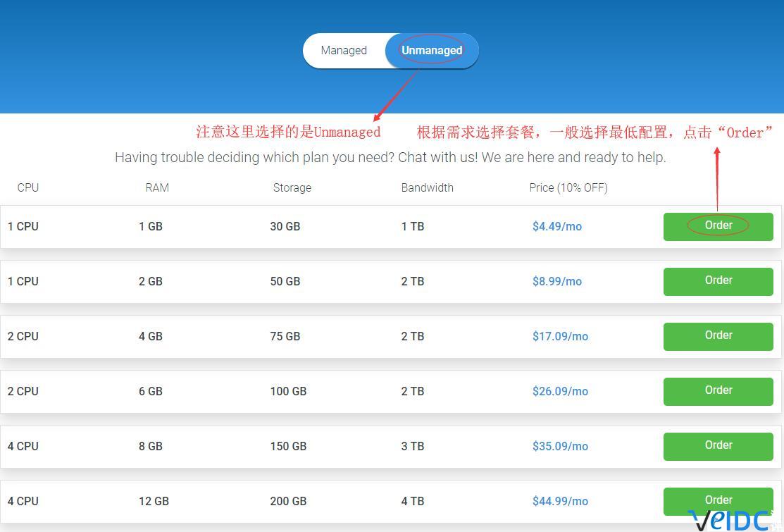
Task: Click the 6 GB RAM cell
Action: point(151,392)
